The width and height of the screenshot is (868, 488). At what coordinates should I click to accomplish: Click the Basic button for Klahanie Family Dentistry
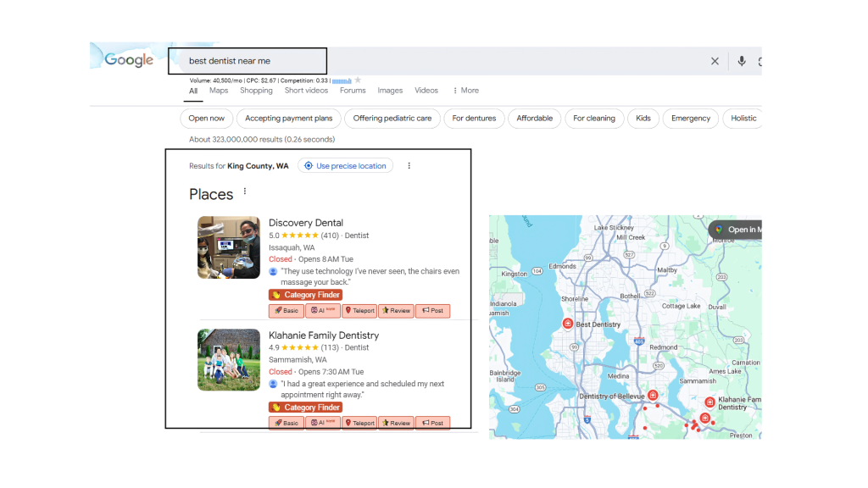[287, 423]
